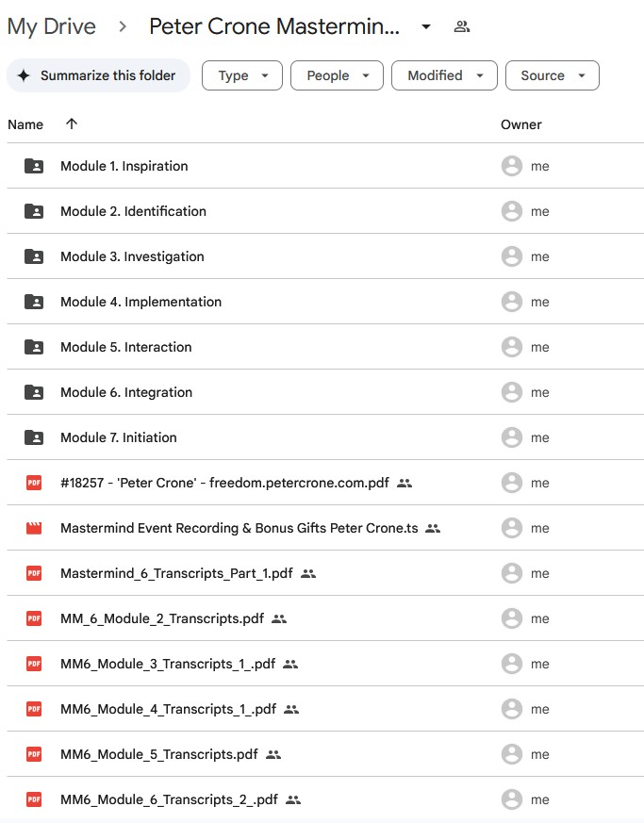
Task: Click the Module 1. Inspiration folder icon
Action: [34, 166]
